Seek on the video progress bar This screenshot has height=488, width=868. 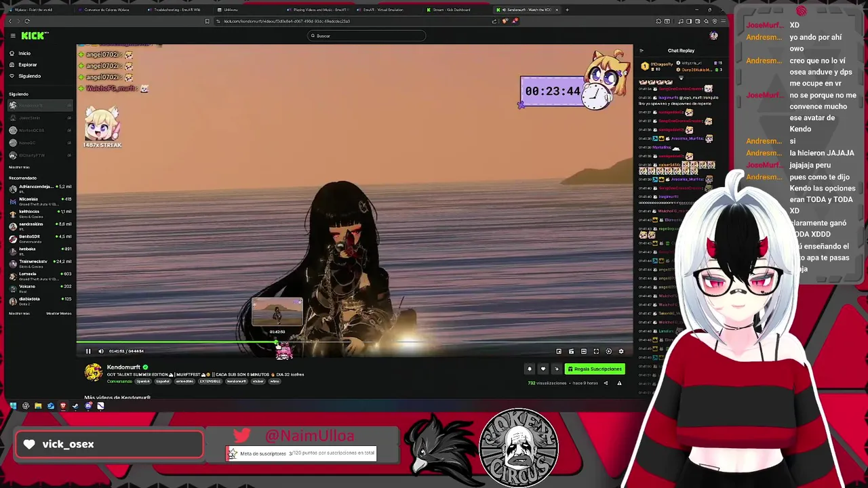tap(354, 343)
